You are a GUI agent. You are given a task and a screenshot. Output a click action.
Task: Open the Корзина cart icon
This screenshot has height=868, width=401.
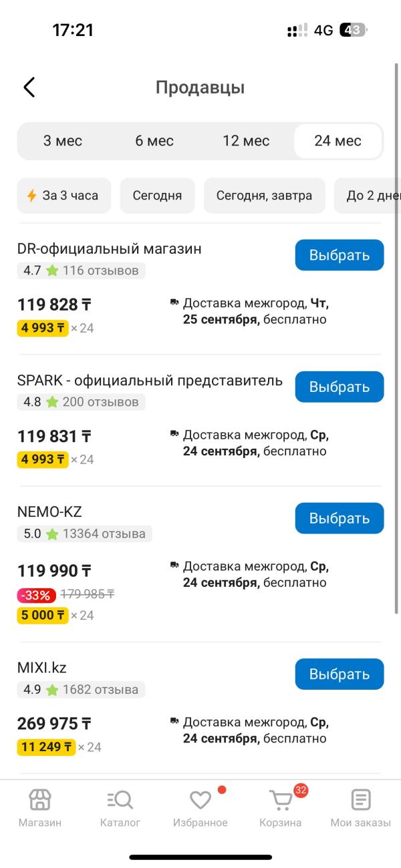click(281, 800)
